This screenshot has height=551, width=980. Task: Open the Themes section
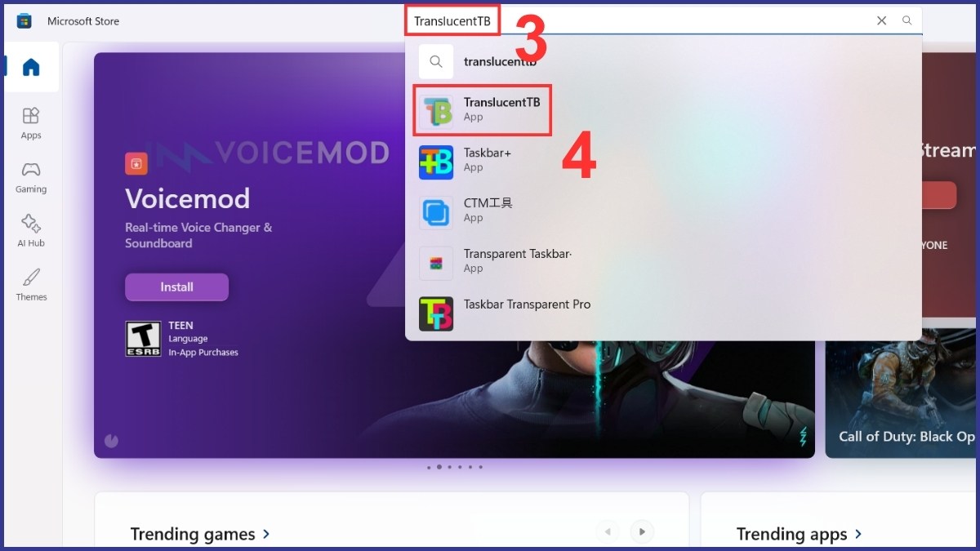point(31,285)
